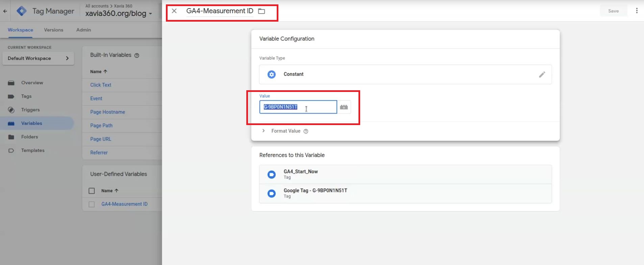The height and width of the screenshot is (265, 644).
Task: Close the GA4-Measurement ID variable panel
Action: pos(174,11)
